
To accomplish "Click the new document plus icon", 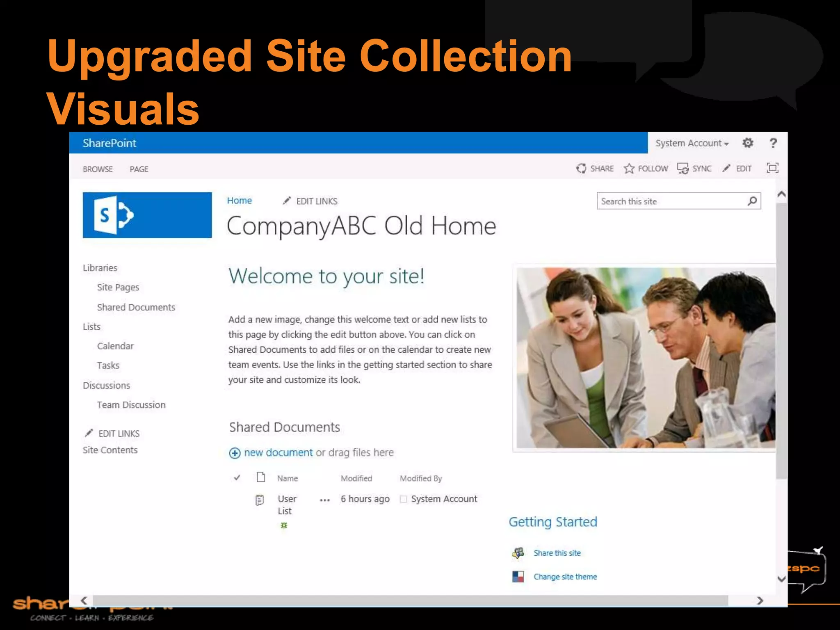I will (235, 453).
